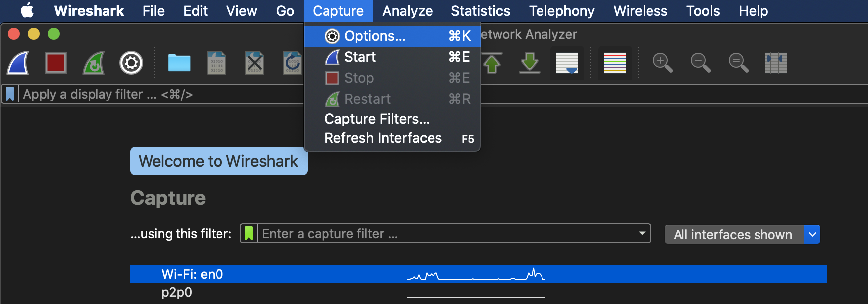Select Refresh Interfaces in the Capture menu
The image size is (868, 304).
coord(383,138)
